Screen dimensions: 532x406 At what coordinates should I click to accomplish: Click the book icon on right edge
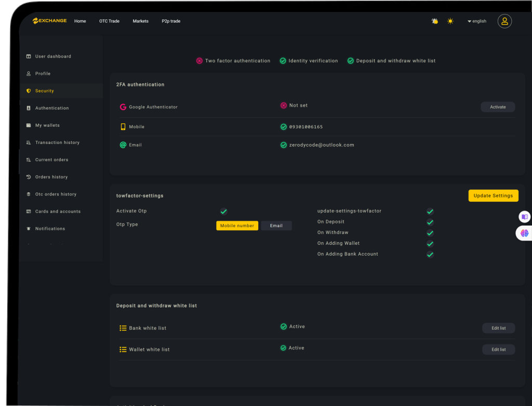[525, 217]
